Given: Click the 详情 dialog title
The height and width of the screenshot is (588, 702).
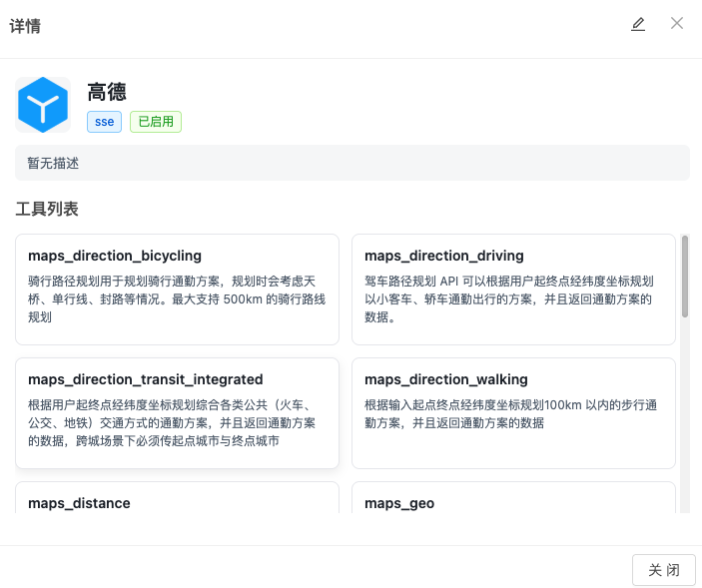Looking at the screenshot, I should [25, 25].
